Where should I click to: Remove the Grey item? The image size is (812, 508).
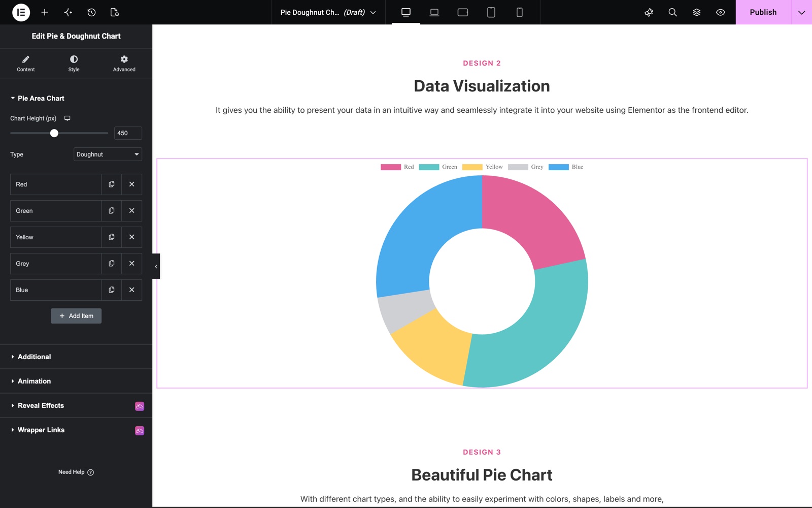tap(132, 264)
